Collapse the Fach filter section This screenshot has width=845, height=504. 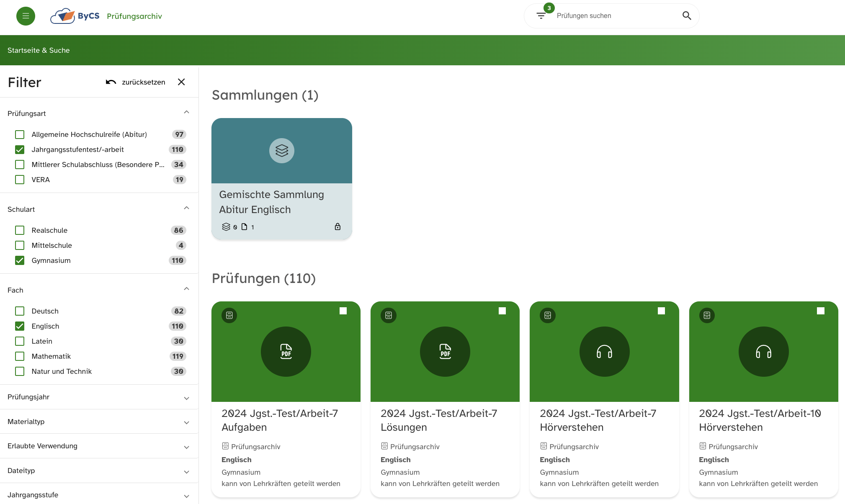coord(187,289)
